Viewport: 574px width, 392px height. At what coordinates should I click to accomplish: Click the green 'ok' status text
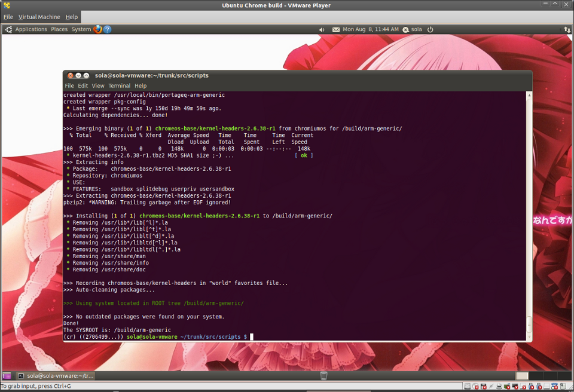[x=304, y=155]
